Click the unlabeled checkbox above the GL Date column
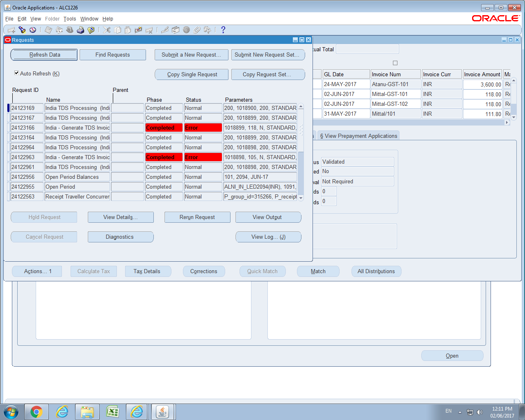 click(x=395, y=63)
